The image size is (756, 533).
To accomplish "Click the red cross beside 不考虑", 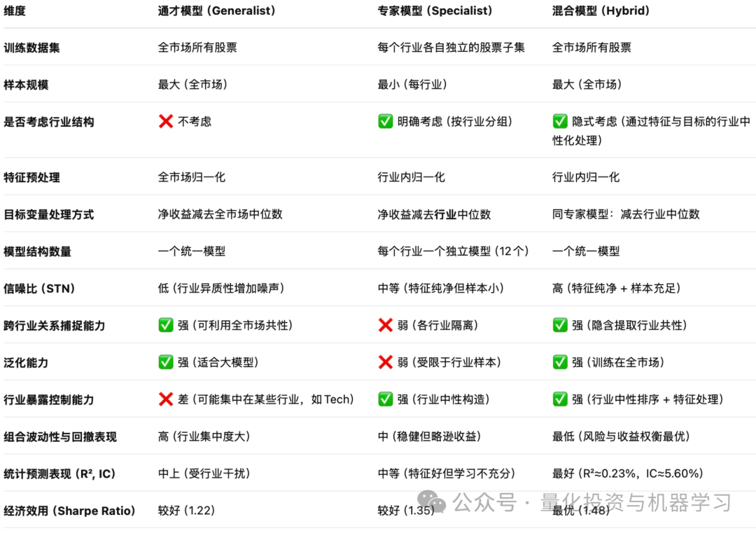I will point(165,121).
